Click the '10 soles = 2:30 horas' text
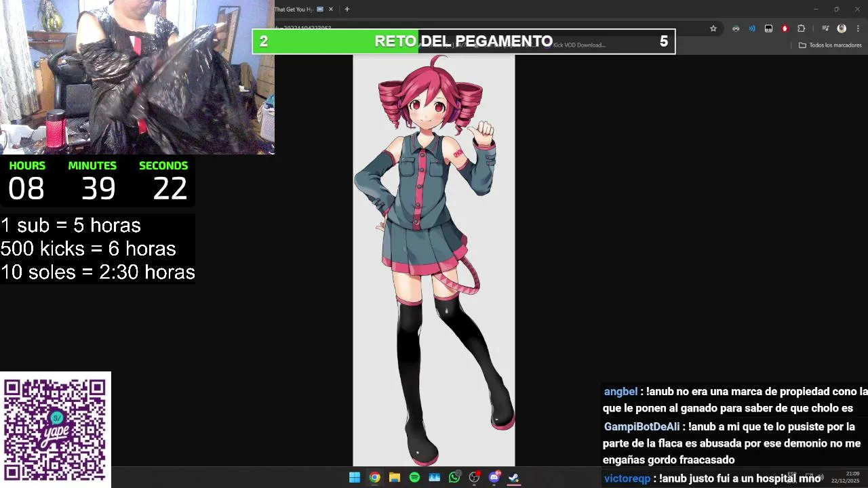 98,272
